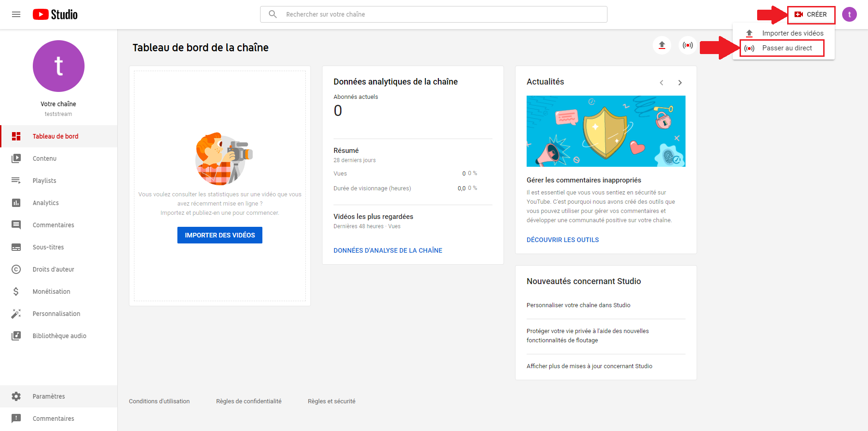Open Personnaliser votre chaîne dans Studio
The height and width of the screenshot is (431, 868).
tap(578, 305)
